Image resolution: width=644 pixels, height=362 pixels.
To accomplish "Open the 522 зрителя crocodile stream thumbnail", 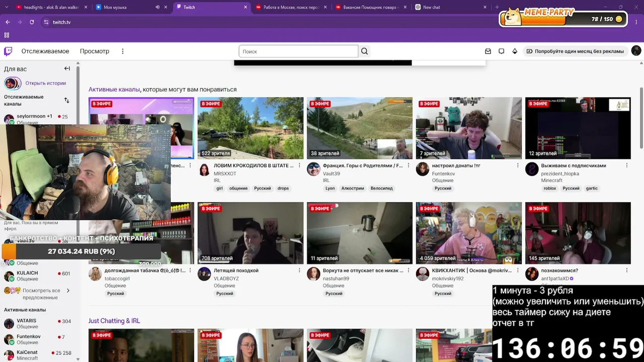I will 251,128.
